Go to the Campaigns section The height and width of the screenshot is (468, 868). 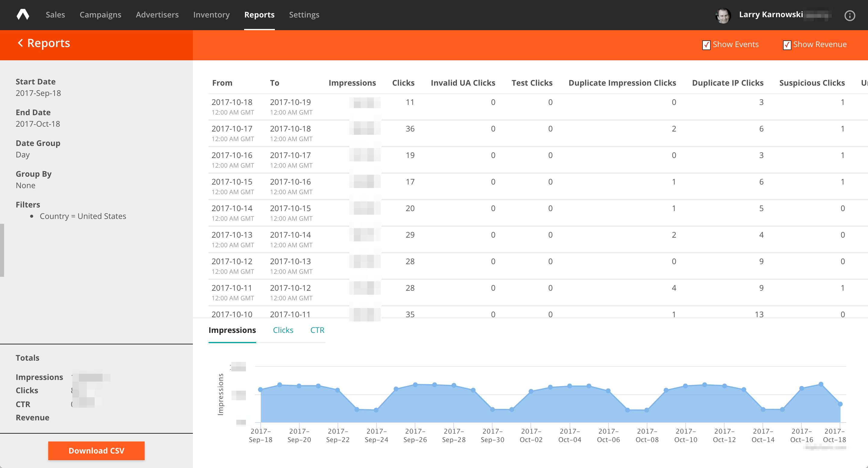[x=100, y=14]
